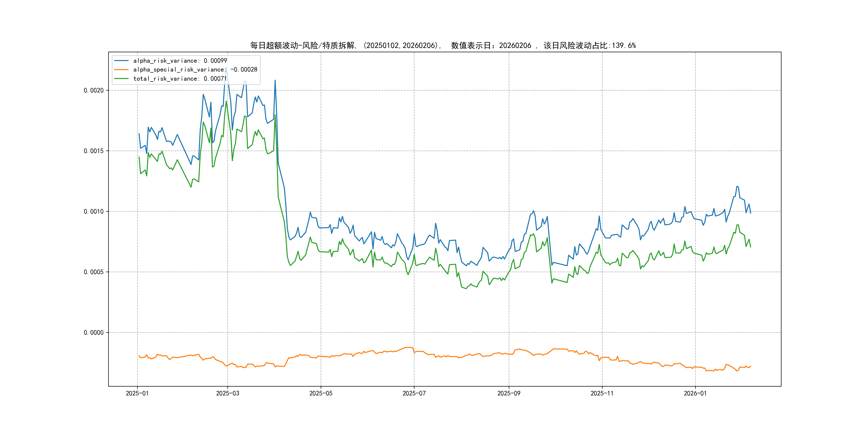Click the 2025-05 x-axis tick label
Screen dimensions: 868x434
321,393
